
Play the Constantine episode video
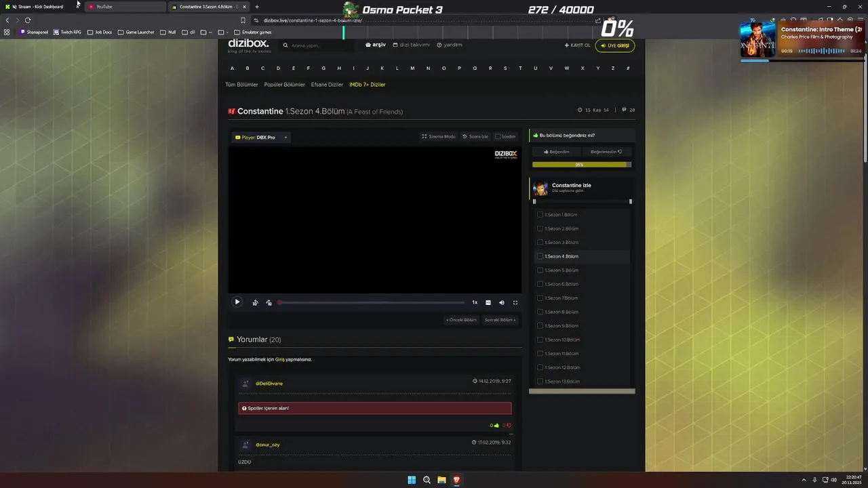[x=237, y=302]
